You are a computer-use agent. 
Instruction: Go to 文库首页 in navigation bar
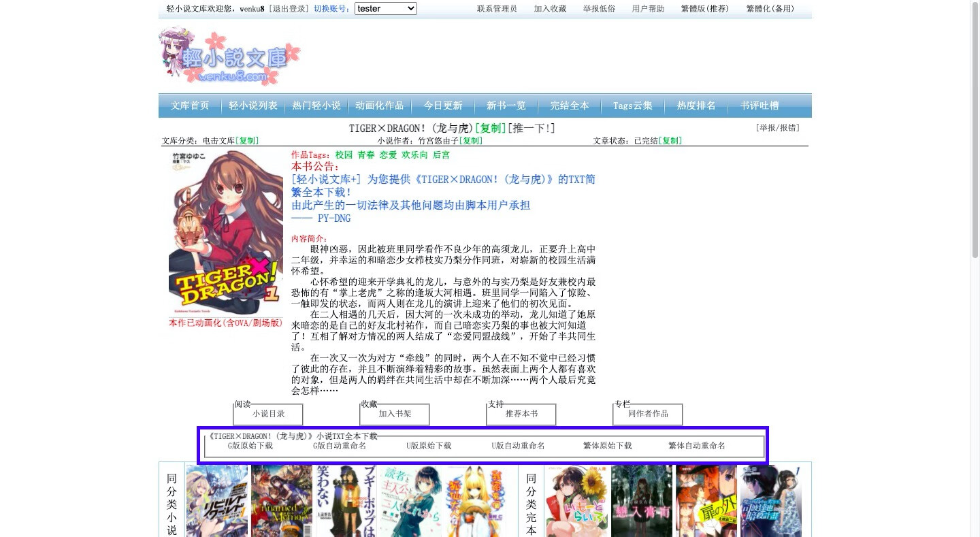pos(190,105)
